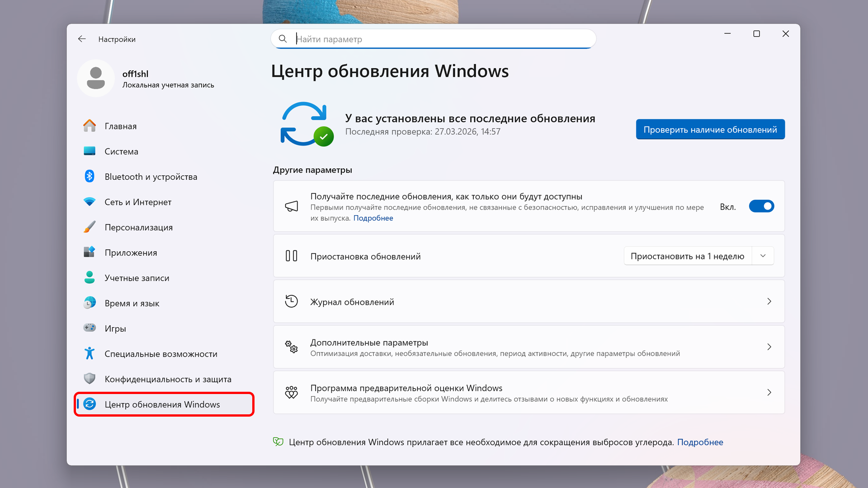868x488 pixels.
Task: Expand Журнал обновлений chevron
Action: (769, 301)
